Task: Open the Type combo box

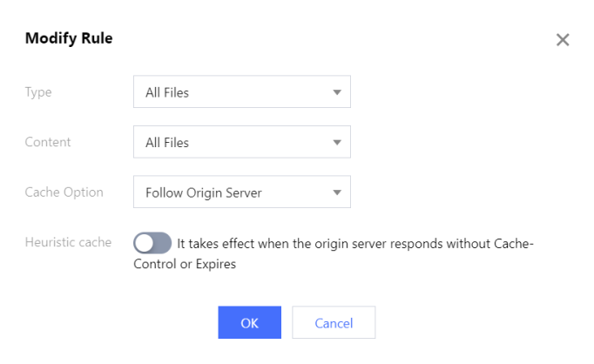Action: click(241, 92)
